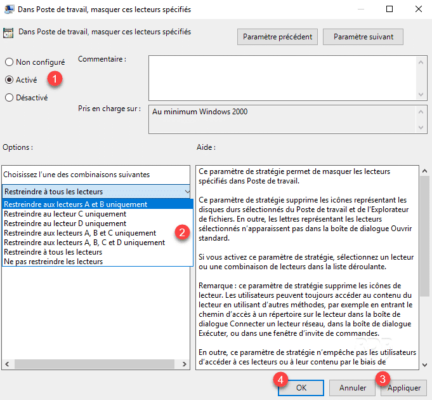Click the Aide panel scroll down arrow

tap(425, 365)
